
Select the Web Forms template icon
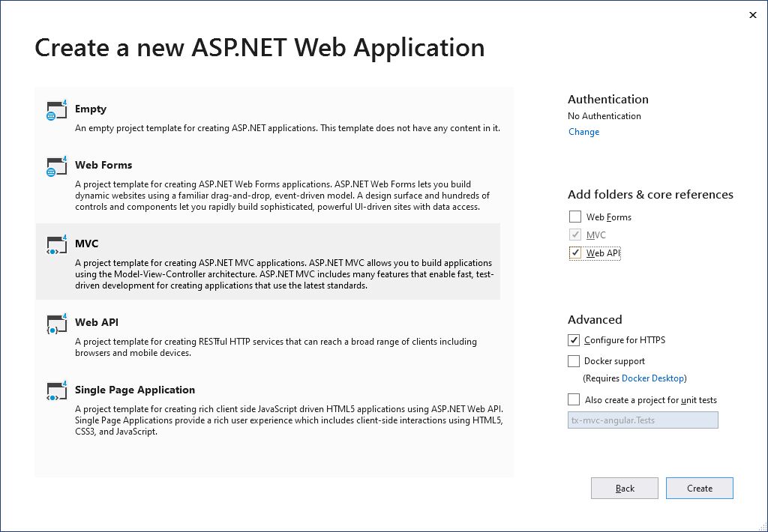(x=56, y=166)
